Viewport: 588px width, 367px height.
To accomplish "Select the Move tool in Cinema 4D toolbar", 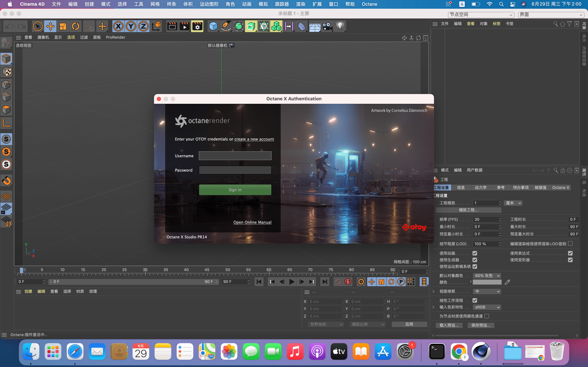I will (50, 26).
